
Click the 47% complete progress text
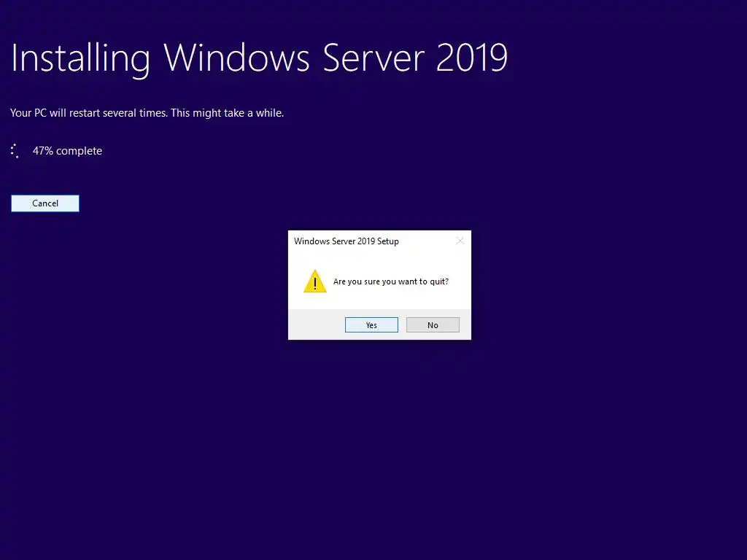[x=67, y=151]
